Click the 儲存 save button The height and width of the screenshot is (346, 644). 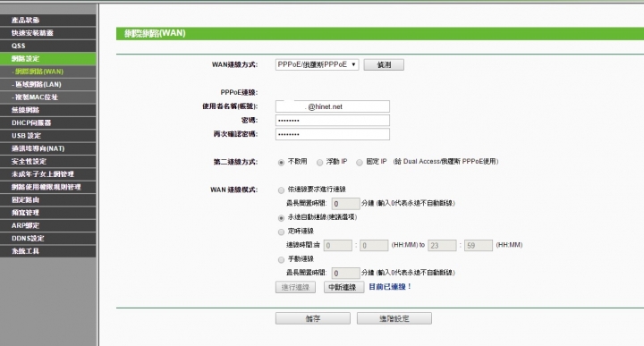313,318
